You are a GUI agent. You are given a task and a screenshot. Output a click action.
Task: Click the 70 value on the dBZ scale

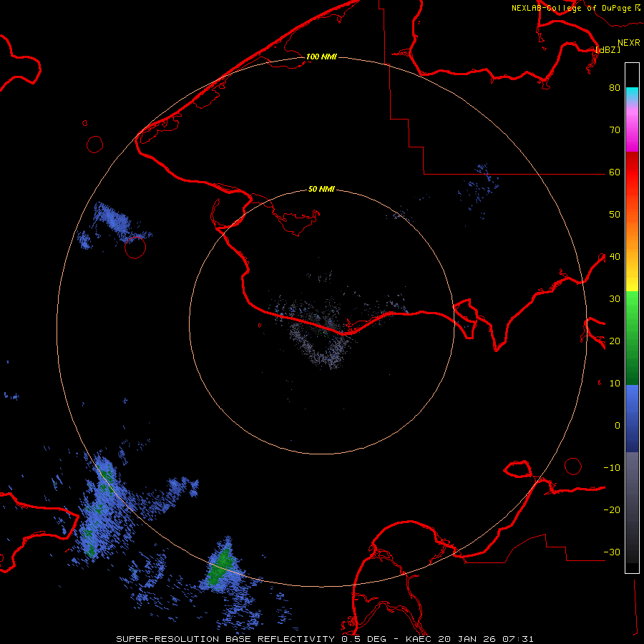(x=615, y=130)
